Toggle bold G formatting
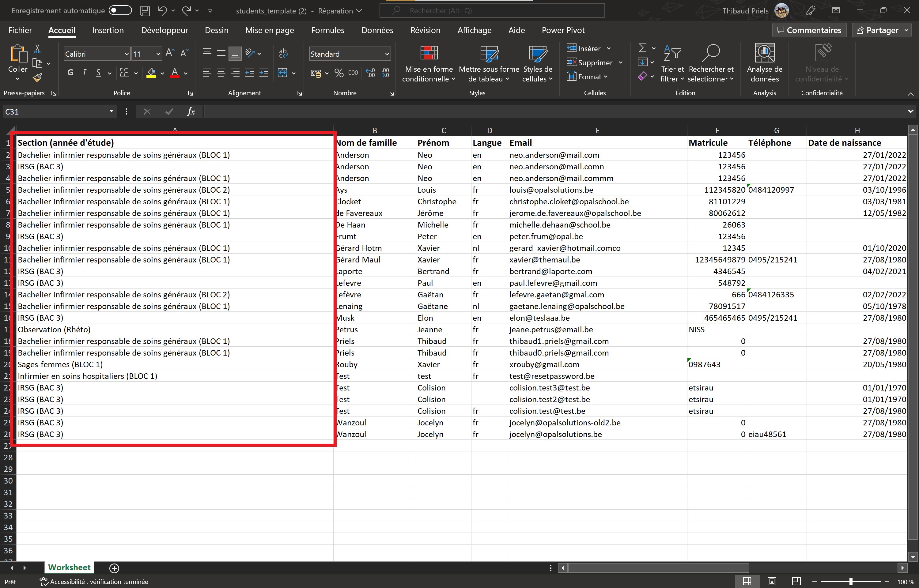 (70, 73)
